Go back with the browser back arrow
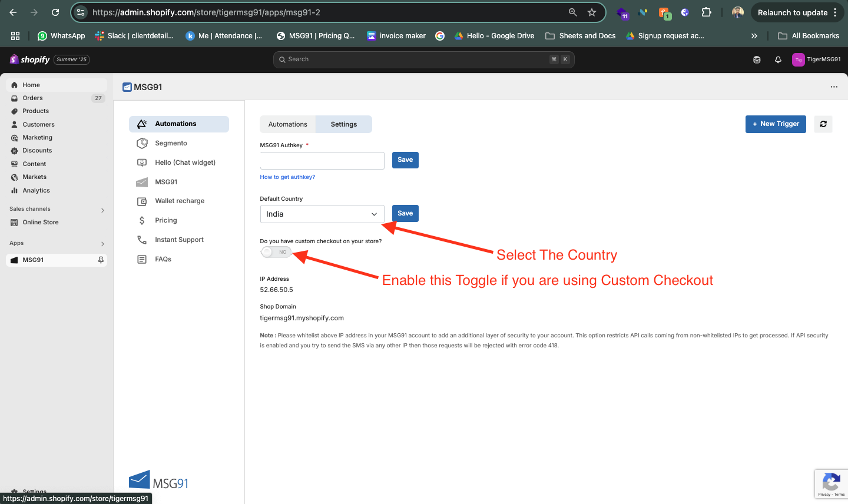848x504 pixels. (13, 12)
